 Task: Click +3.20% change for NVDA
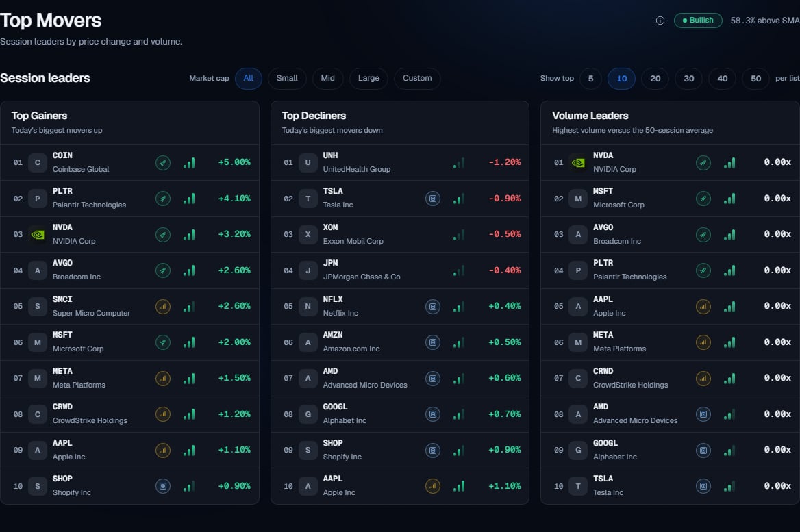(x=234, y=234)
